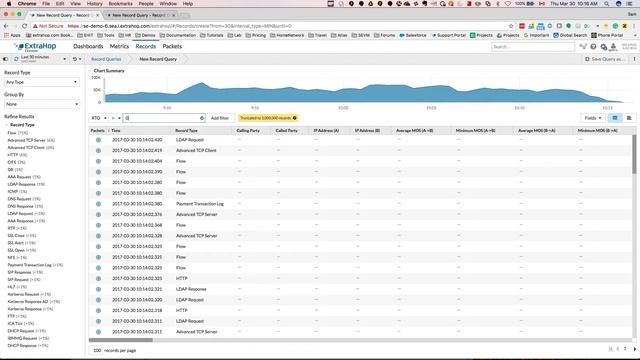
Task: Open packets icon for Payment Transaction Log row
Action: point(98,204)
